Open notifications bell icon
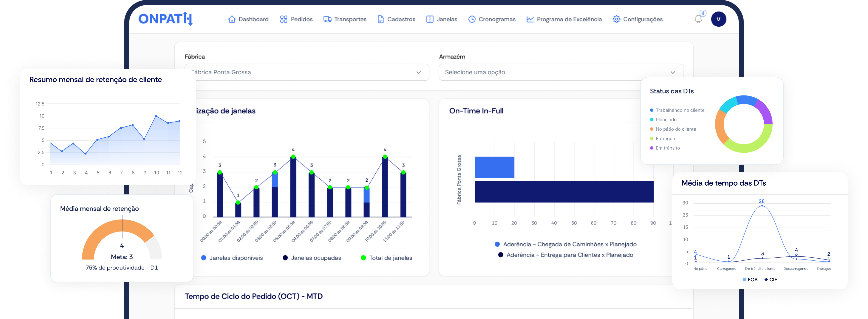The width and height of the screenshot is (868, 319). [698, 19]
